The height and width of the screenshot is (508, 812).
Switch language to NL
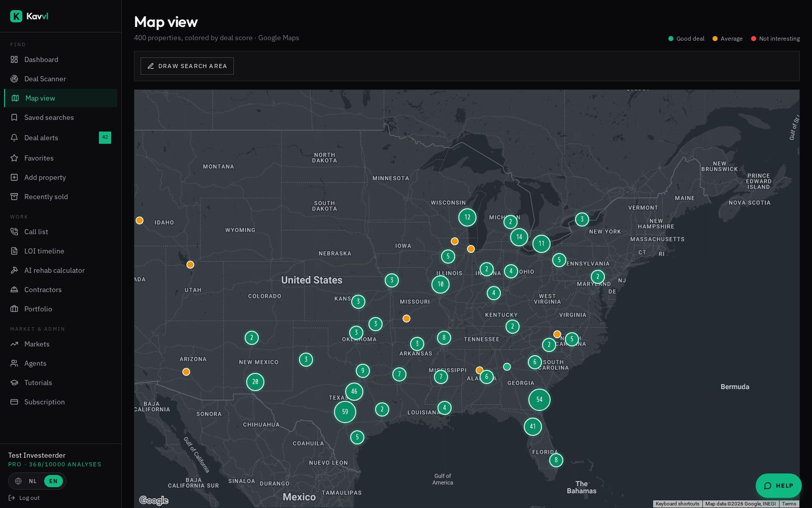pos(33,481)
